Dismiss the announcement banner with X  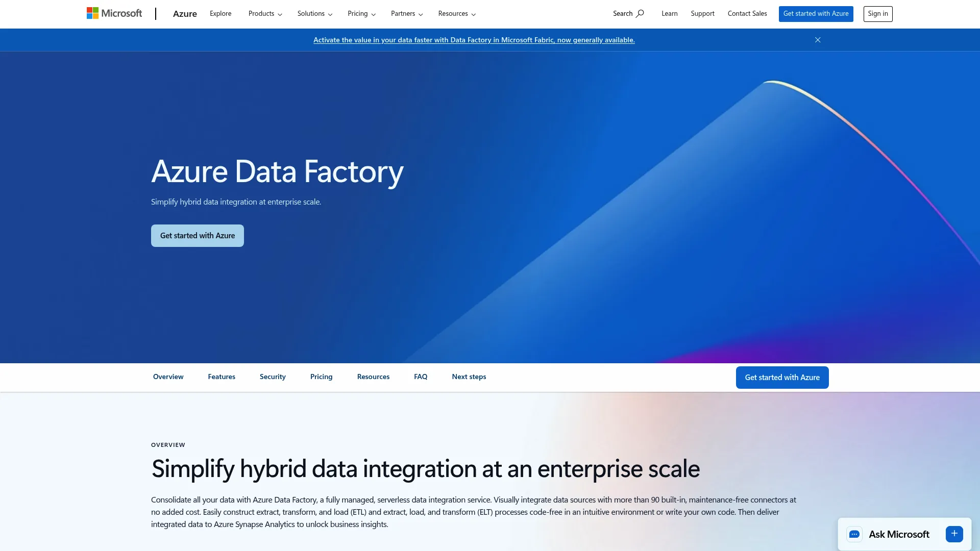(x=818, y=40)
